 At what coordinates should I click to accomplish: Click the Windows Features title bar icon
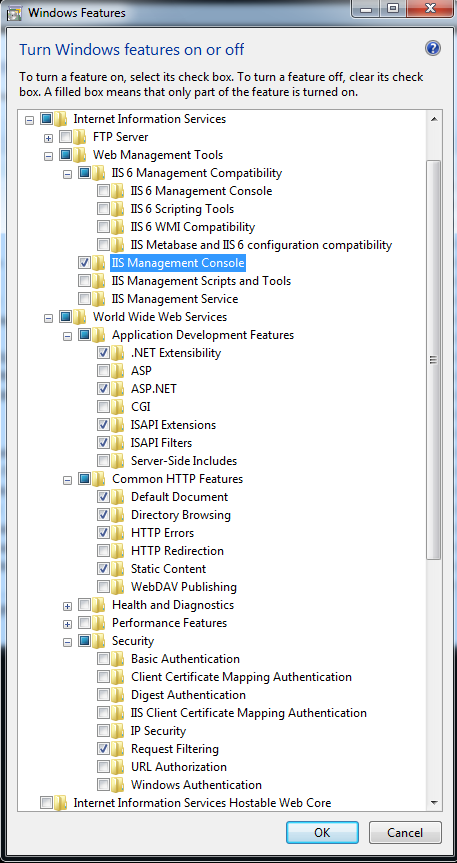coord(15,12)
